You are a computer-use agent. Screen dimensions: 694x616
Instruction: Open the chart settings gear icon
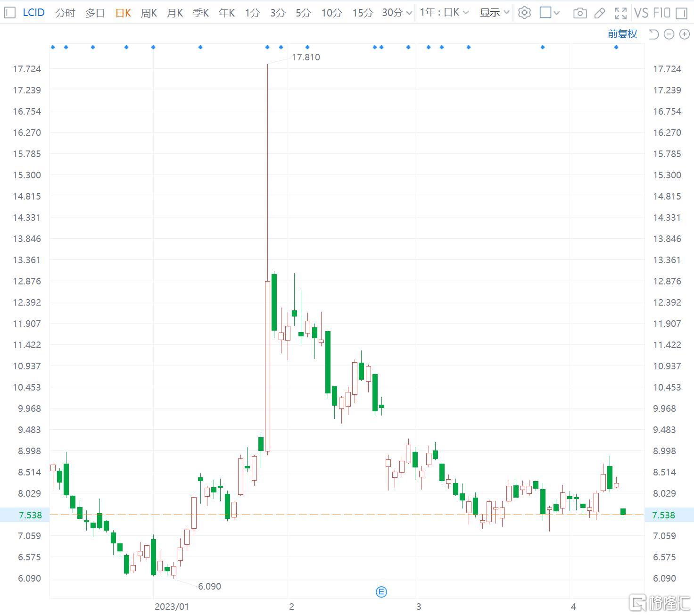524,13
